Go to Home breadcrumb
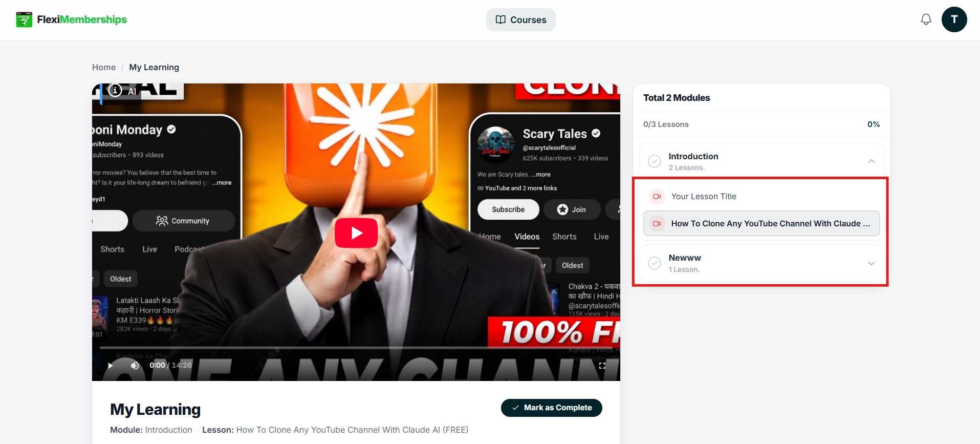 click(x=104, y=67)
